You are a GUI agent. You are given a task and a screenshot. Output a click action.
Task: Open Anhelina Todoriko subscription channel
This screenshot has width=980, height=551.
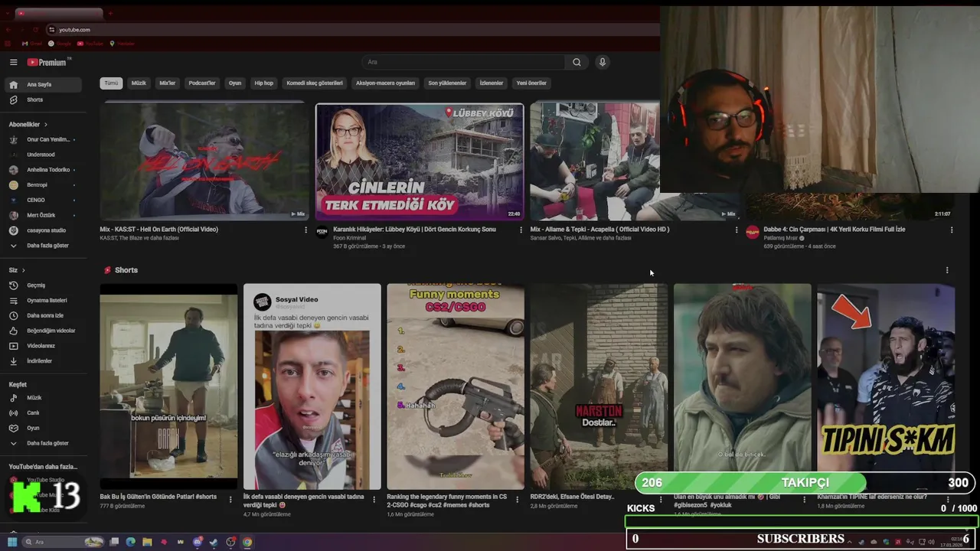43,170
